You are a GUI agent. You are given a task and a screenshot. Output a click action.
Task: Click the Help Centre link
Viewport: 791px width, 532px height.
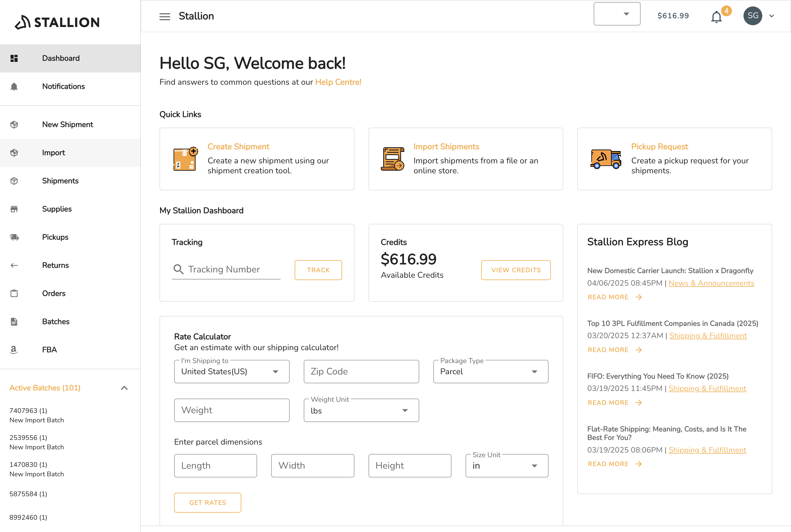coord(338,82)
